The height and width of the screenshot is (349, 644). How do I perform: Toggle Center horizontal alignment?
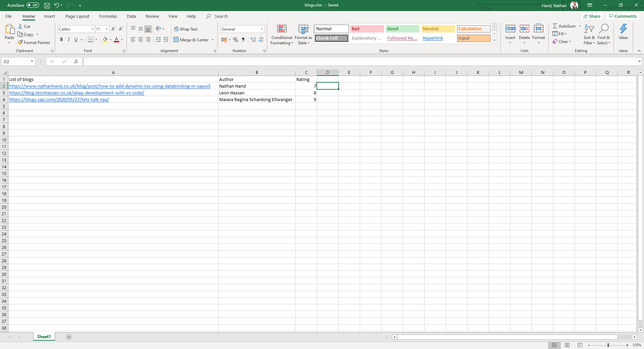141,40
